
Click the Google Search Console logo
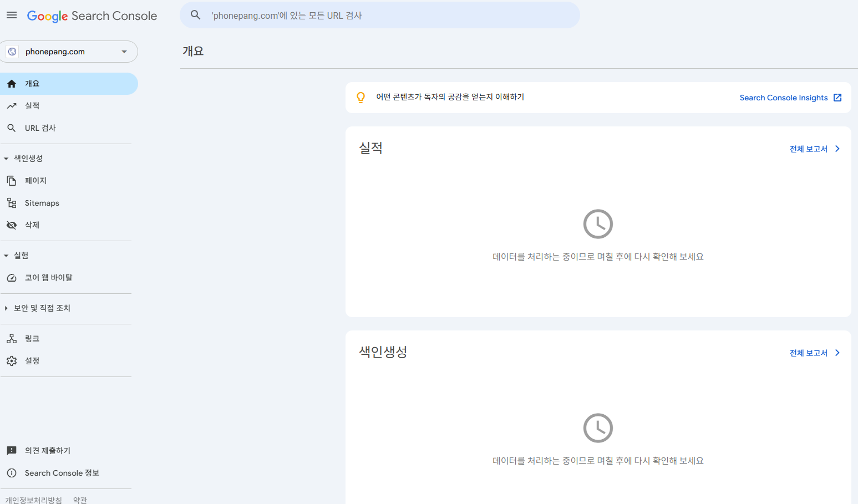tap(92, 16)
